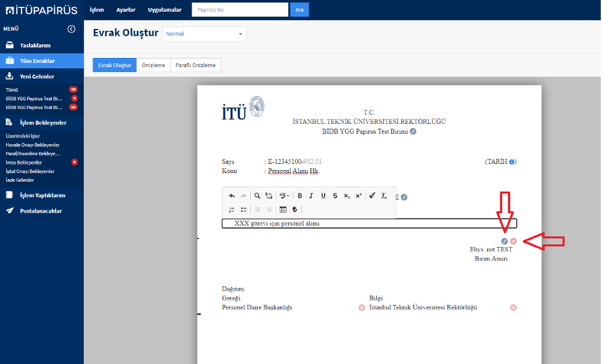Click the Ara search button
This screenshot has height=364, width=602.
pos(299,10)
